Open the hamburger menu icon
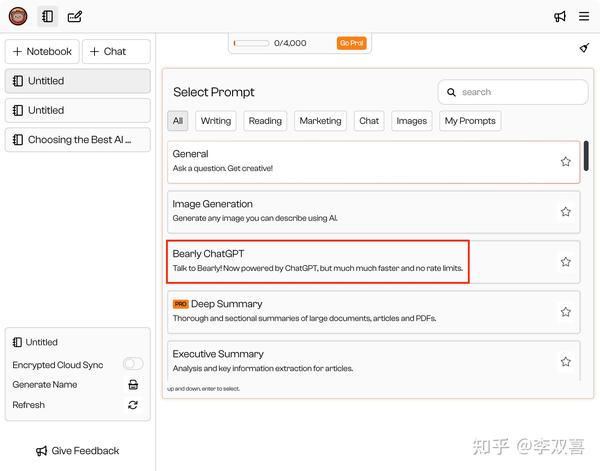 pos(584,16)
